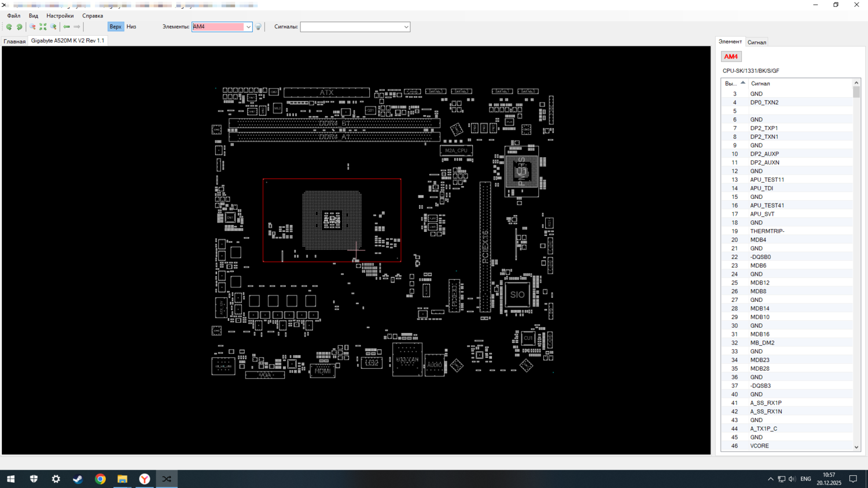Click the pin list vertical scrollbar thumb
The image size is (868, 488).
(856, 93)
